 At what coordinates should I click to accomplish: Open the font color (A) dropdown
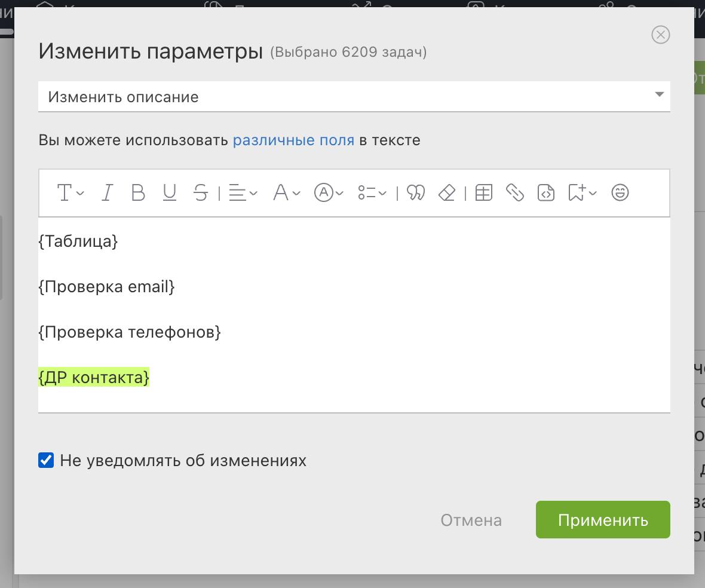coord(286,193)
